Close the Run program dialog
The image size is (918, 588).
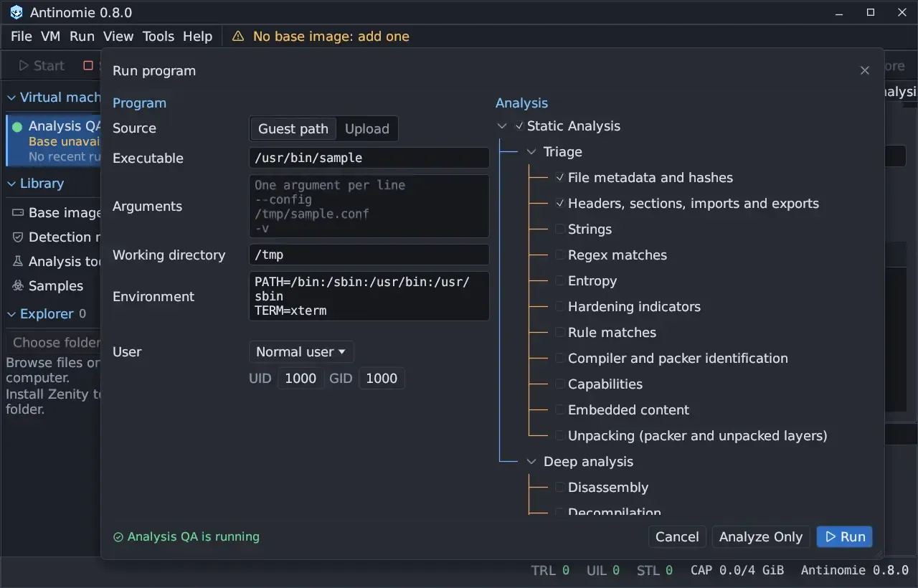[864, 70]
